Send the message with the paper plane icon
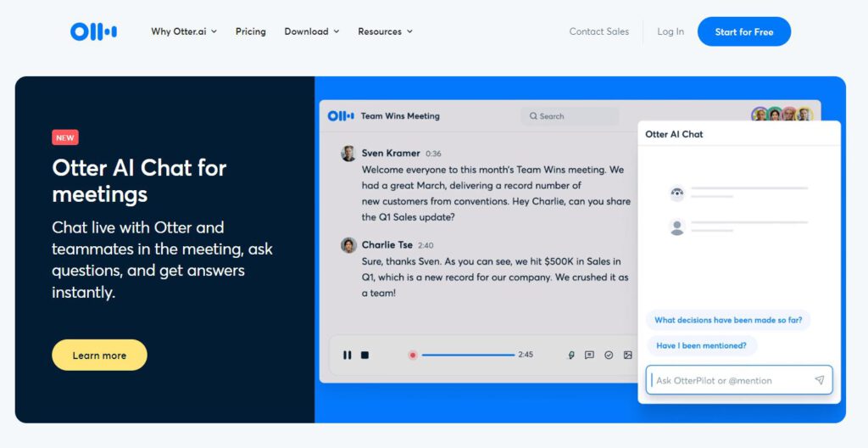The image size is (868, 448). [820, 380]
